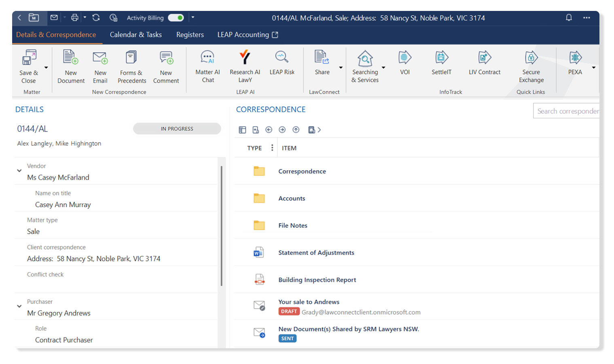Expand the Share dropdown arrow

[x=341, y=68]
